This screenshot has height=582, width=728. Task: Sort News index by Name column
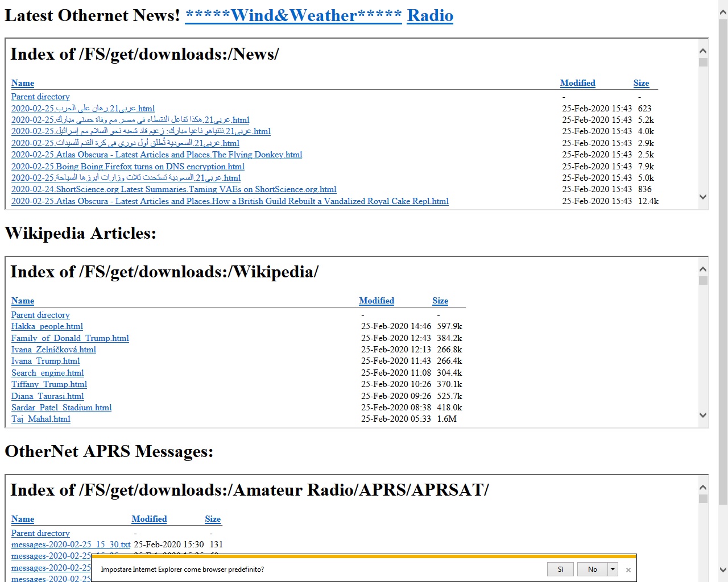(23, 83)
